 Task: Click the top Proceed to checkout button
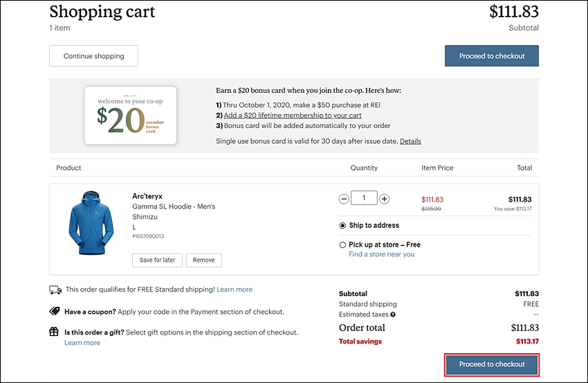(x=492, y=56)
